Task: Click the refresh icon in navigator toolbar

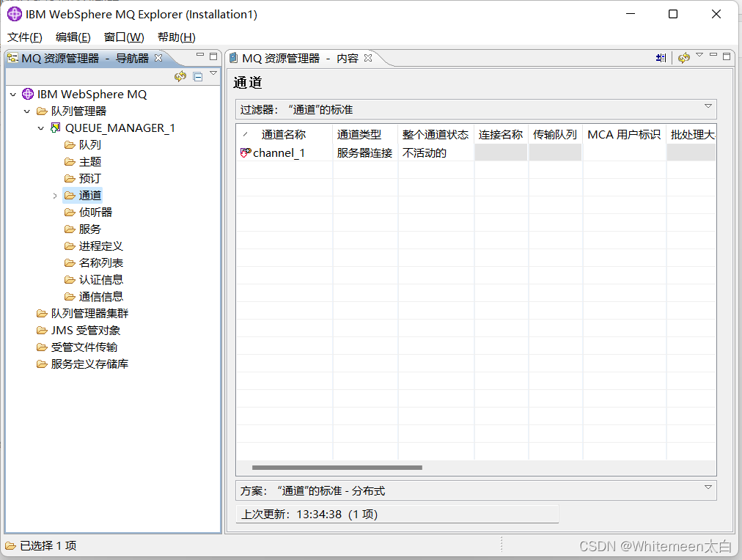Action: click(x=180, y=77)
